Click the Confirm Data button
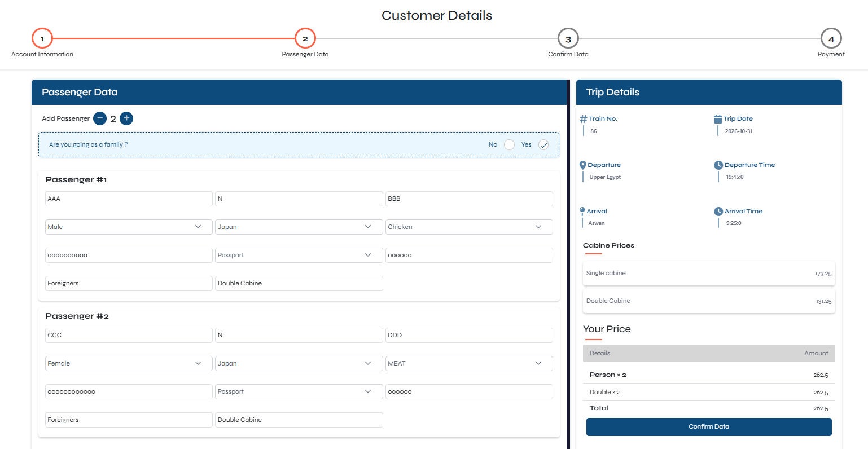868x449 pixels. (x=709, y=426)
